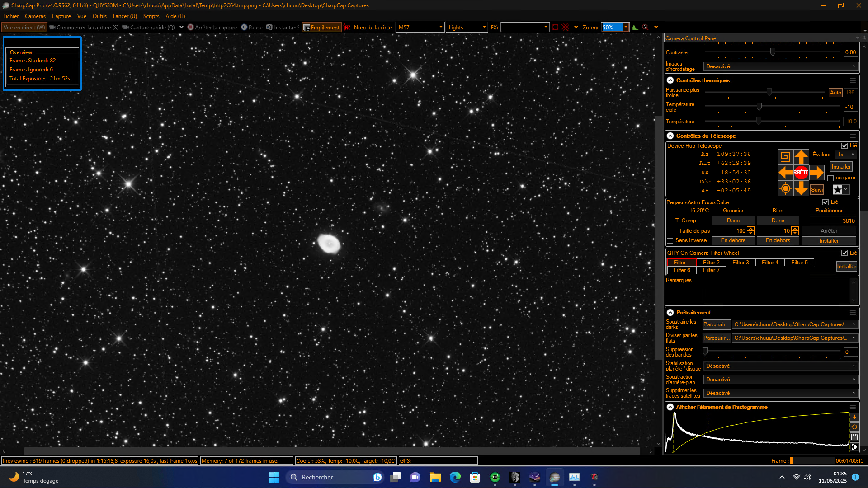Tick the 'se garer' park checkbox

pyautogui.click(x=830, y=178)
